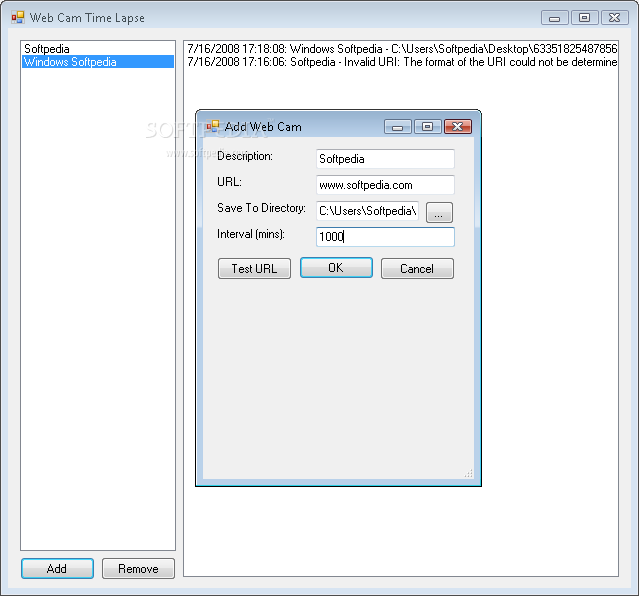
Task: Click the Web Cam Time Lapse title icon
Action: click(18, 17)
